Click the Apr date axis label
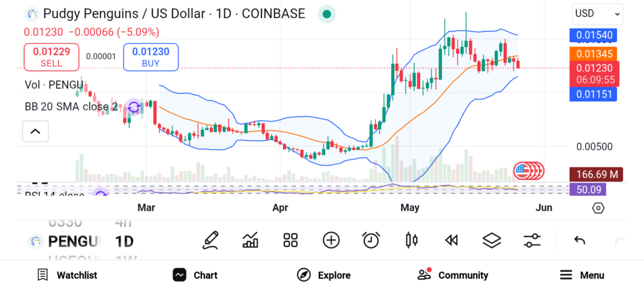 280,208
